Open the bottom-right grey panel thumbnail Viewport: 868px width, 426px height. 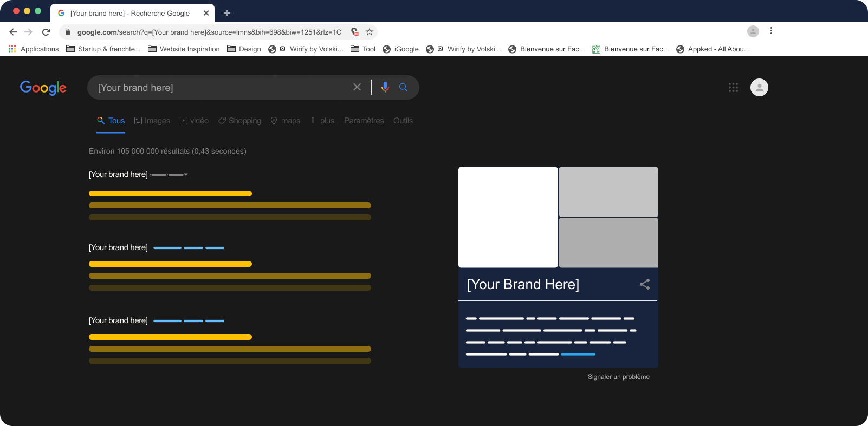pyautogui.click(x=608, y=243)
